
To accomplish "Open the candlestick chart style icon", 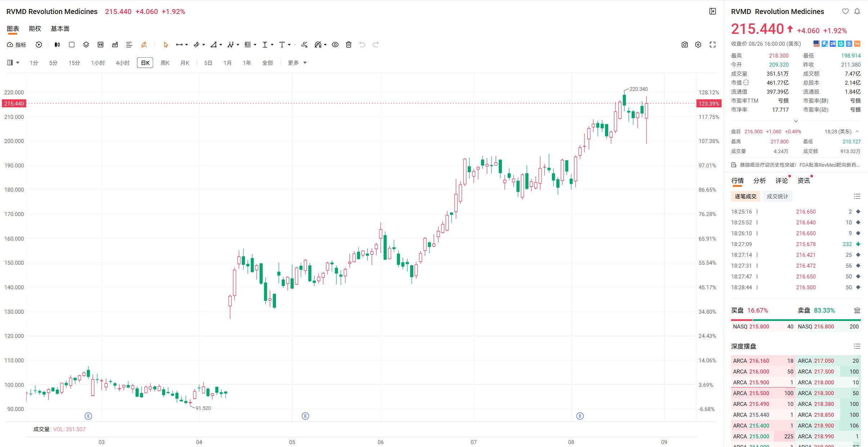I will coord(57,45).
